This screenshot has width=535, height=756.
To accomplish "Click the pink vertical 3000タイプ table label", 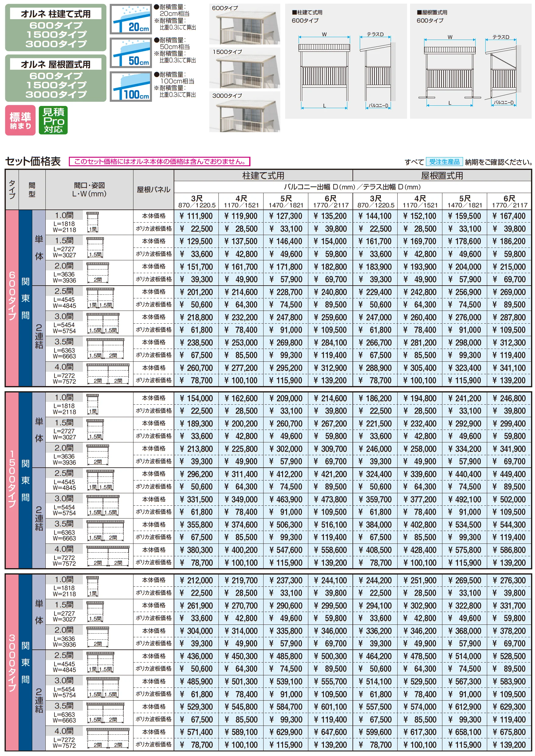I will point(12,662).
